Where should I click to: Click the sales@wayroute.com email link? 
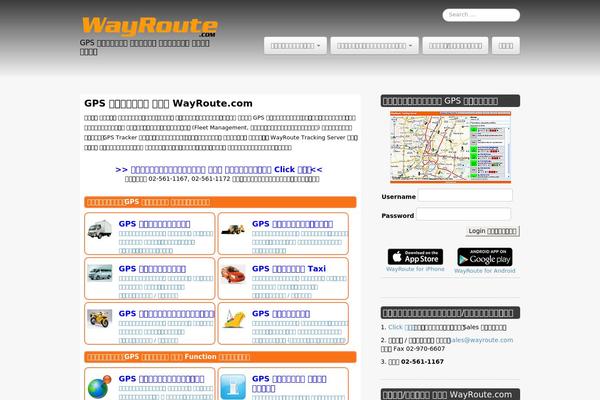click(x=480, y=340)
